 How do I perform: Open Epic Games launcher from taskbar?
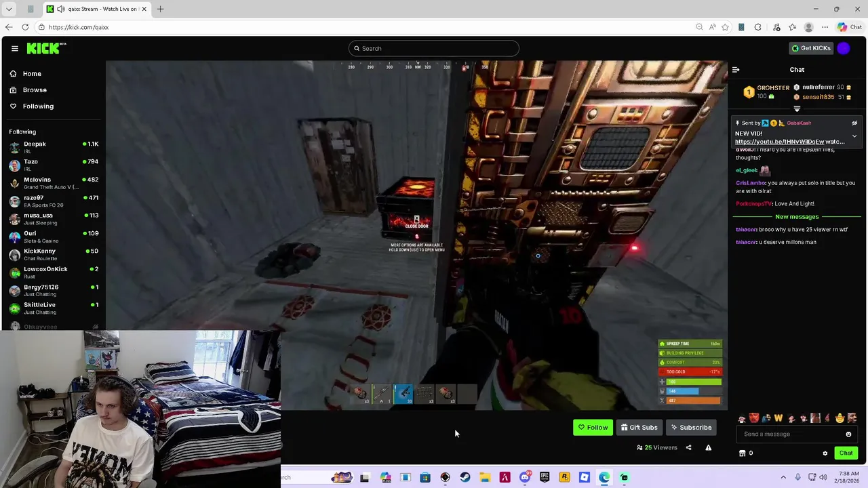coord(545,477)
